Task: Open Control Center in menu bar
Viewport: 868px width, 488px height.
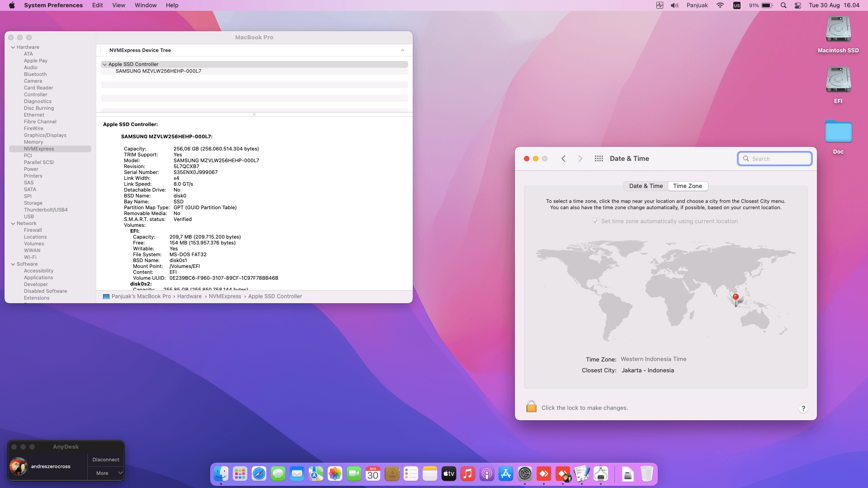Action: coord(798,5)
